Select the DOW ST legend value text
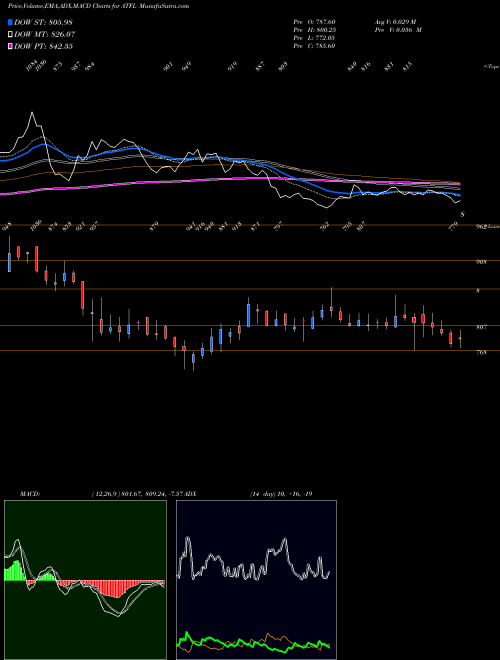Viewport: 500px width, 660px height. (43, 22)
